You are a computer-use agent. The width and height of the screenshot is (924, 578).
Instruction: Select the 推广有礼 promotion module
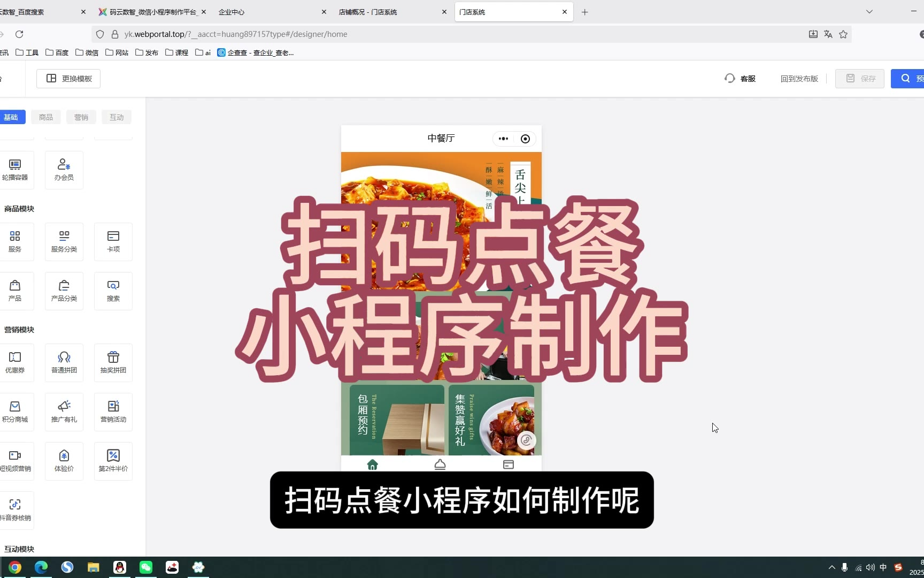[64, 412]
